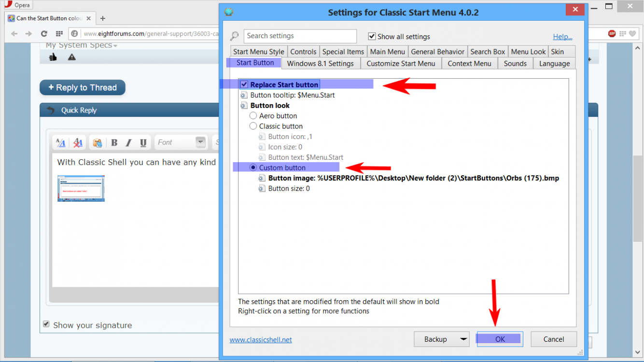Screen dimensions: 644x362
Task: Toggle italic in the Quick Reply editor
Action: [128, 142]
